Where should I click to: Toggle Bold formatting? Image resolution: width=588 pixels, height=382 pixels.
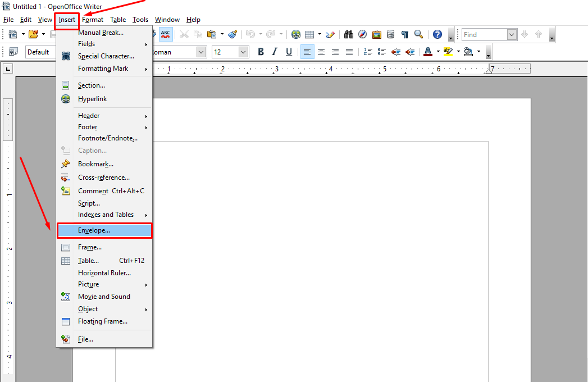pos(261,52)
